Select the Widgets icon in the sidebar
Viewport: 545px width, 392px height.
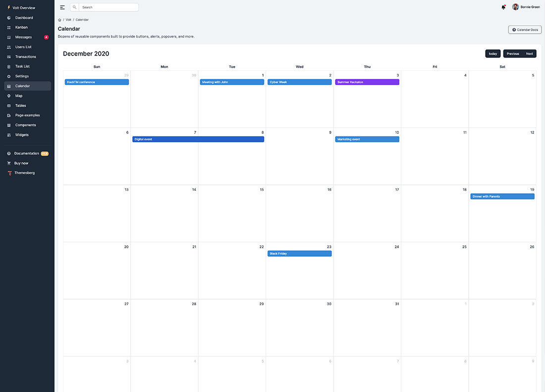8,134
